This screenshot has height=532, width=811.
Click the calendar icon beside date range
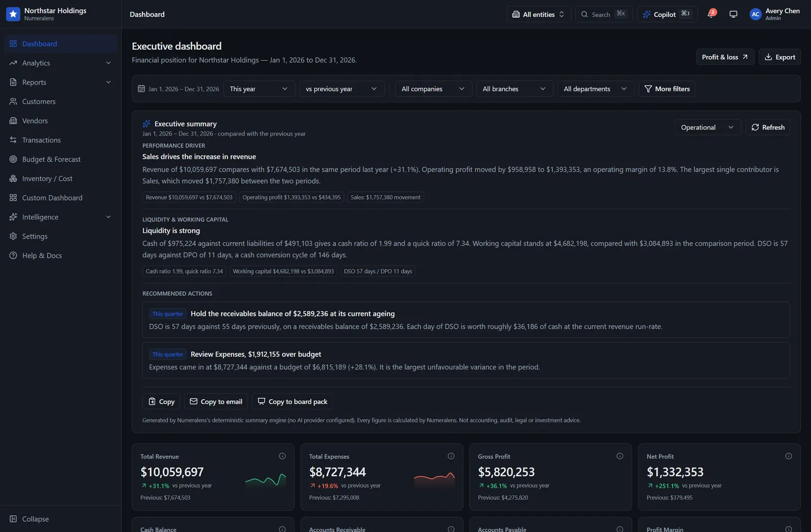pyautogui.click(x=141, y=89)
